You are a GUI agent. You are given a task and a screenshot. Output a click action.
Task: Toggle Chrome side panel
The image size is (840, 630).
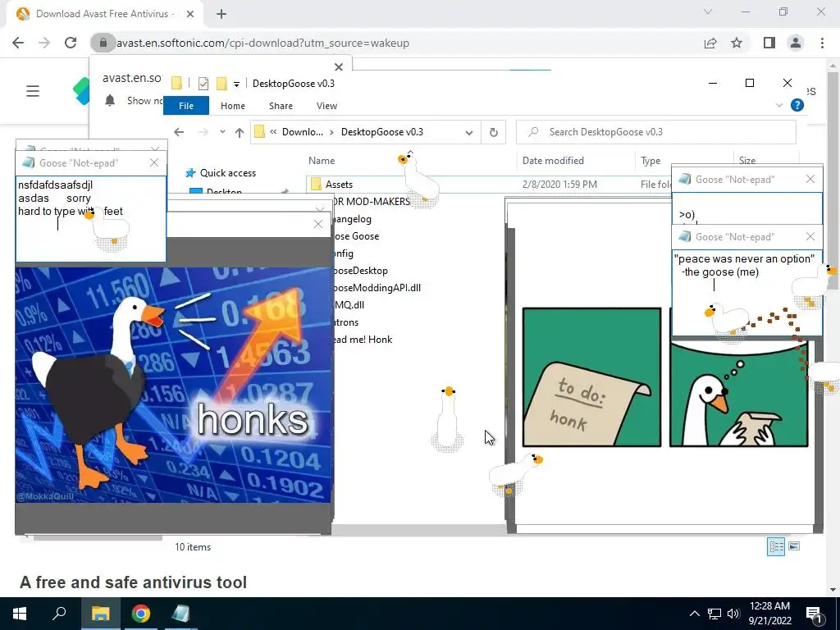[769, 43]
